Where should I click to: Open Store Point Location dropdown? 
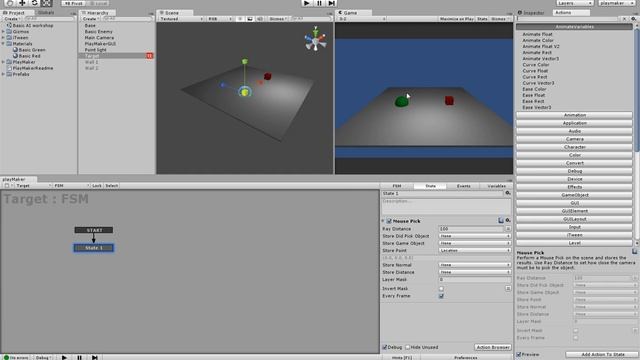click(x=475, y=251)
